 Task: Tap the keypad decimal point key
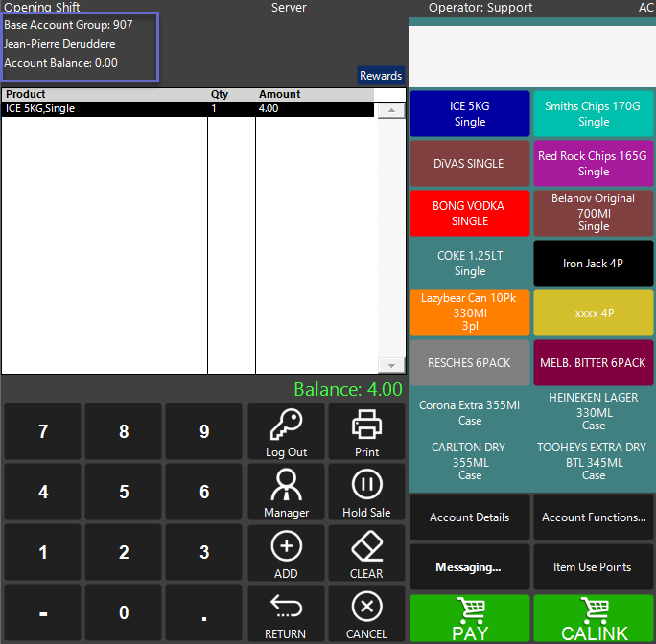click(204, 612)
